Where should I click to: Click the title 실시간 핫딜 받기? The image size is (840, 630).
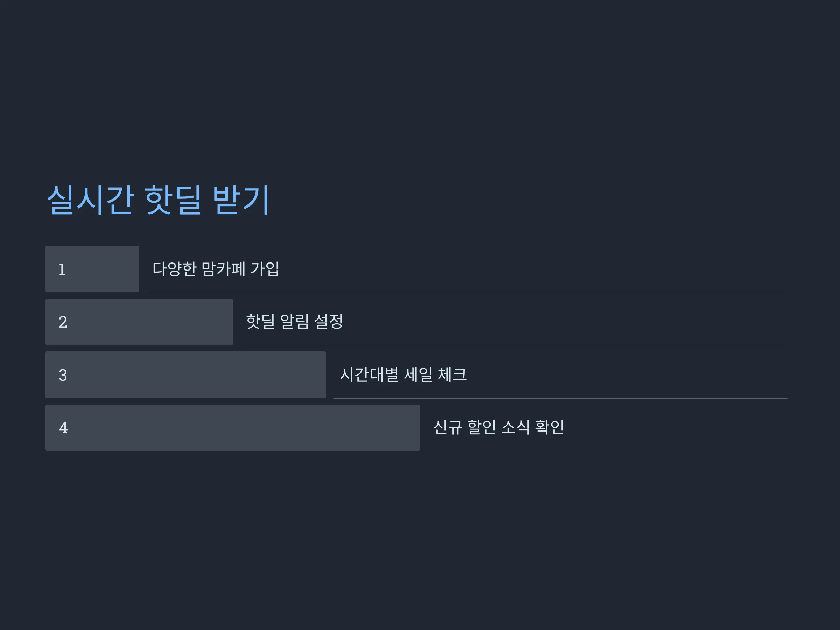tap(158, 200)
